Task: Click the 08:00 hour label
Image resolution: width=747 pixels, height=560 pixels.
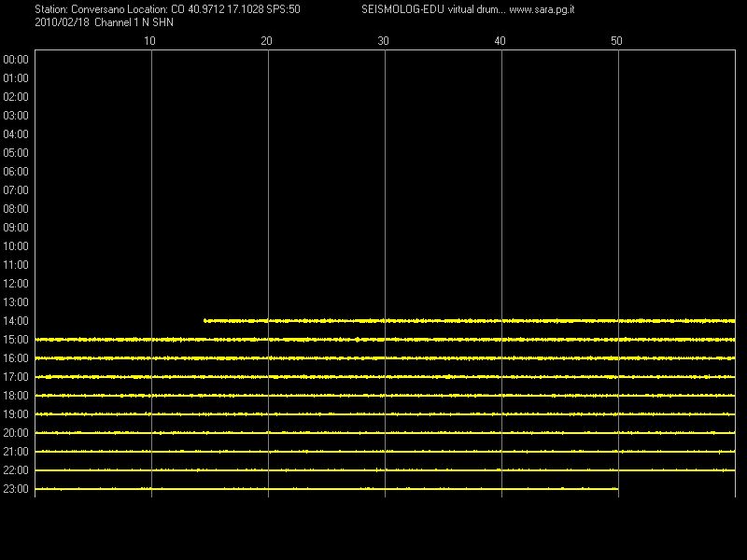Action: click(16, 209)
